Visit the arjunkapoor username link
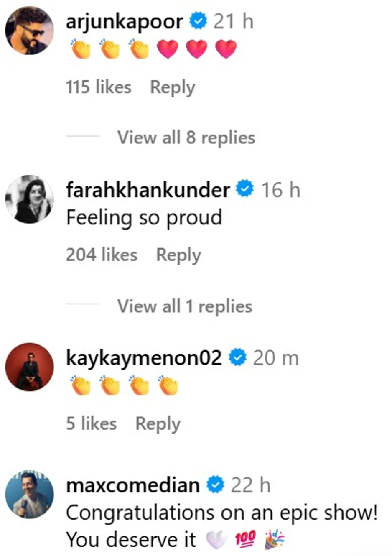 pyautogui.click(x=125, y=21)
